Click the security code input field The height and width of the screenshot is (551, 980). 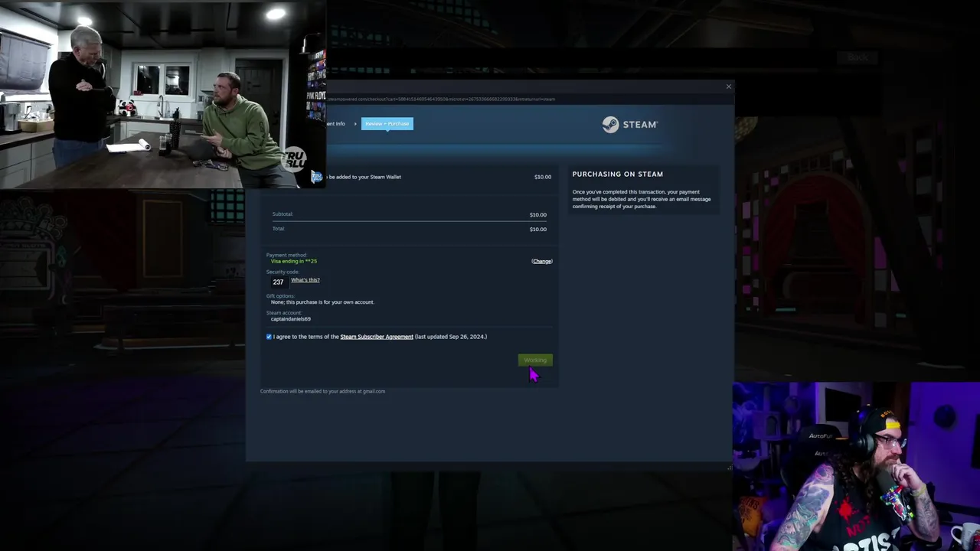click(278, 282)
